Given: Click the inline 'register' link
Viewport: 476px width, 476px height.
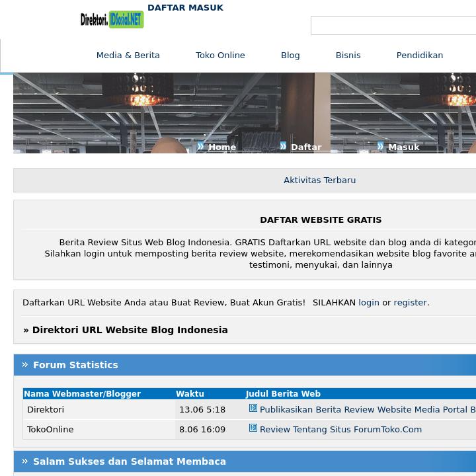Looking at the screenshot, I should (410, 303).
